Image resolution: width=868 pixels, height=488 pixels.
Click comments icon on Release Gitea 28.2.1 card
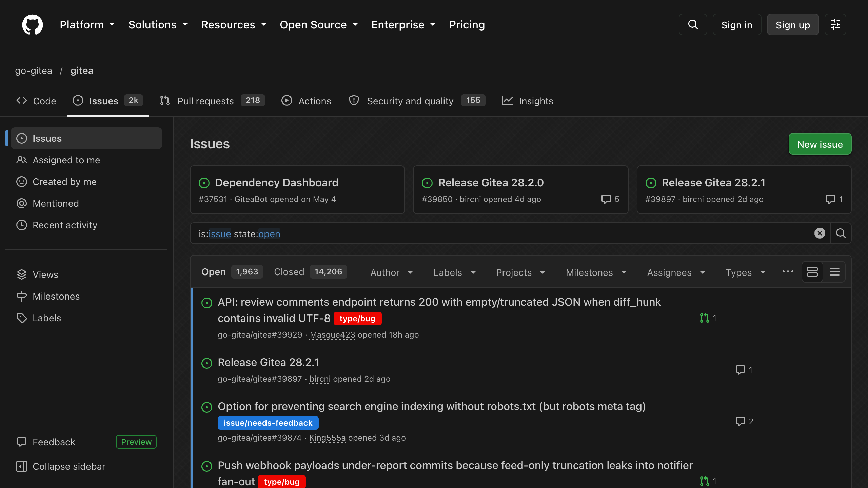(830, 199)
